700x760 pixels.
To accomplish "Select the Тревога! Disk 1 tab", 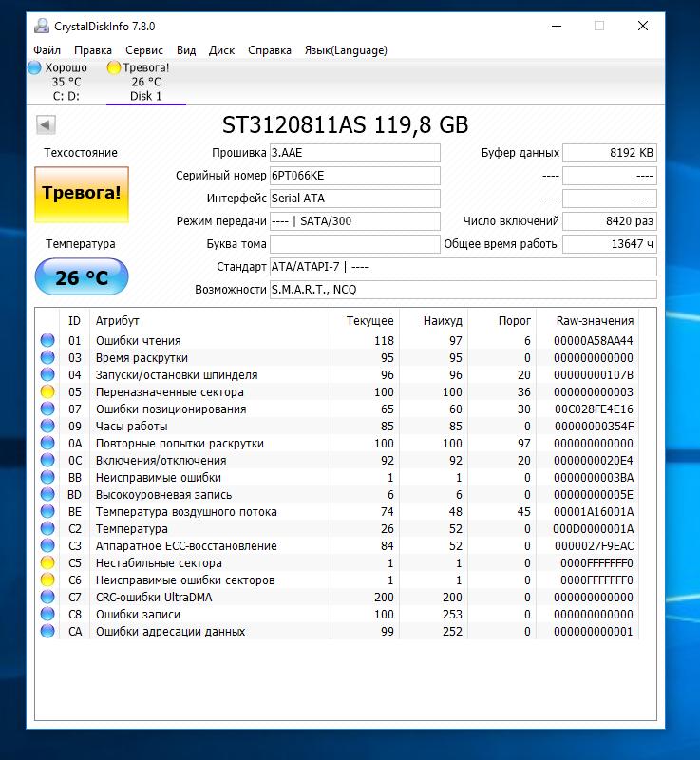I will click(146, 82).
